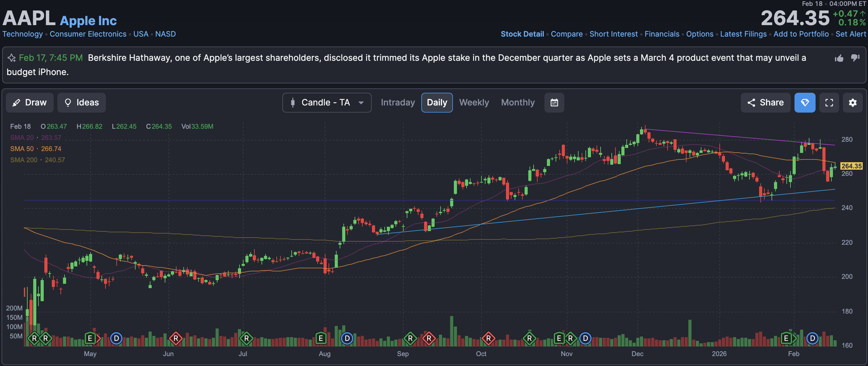Open the calendar date range picker
This screenshot has height=366, width=868.
[x=554, y=102]
